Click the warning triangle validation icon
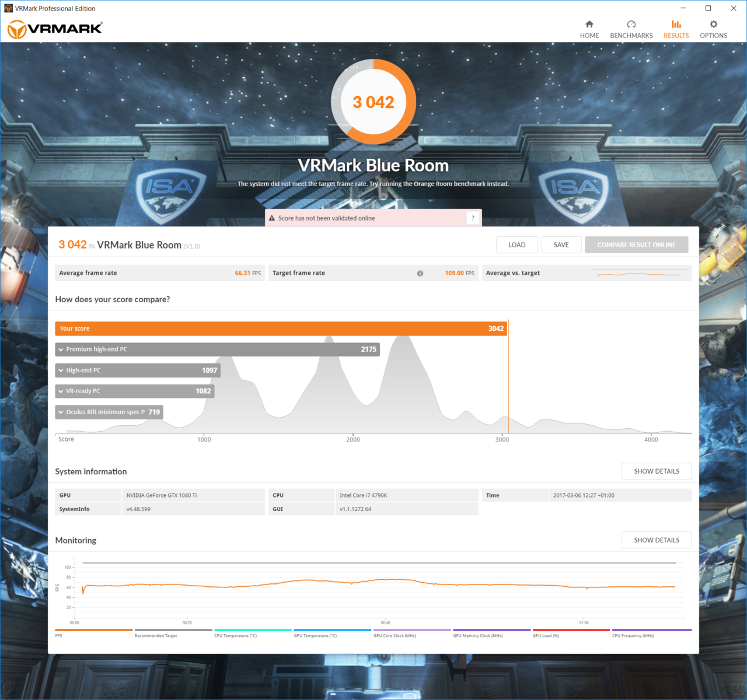Image resolution: width=747 pixels, height=700 pixels. point(272,218)
